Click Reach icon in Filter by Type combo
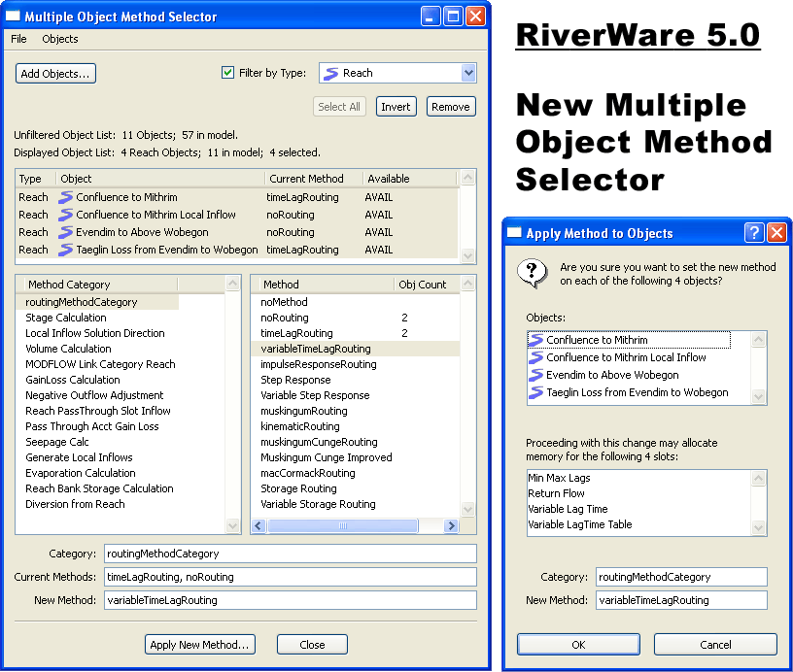This screenshot has width=793, height=672. click(331, 73)
